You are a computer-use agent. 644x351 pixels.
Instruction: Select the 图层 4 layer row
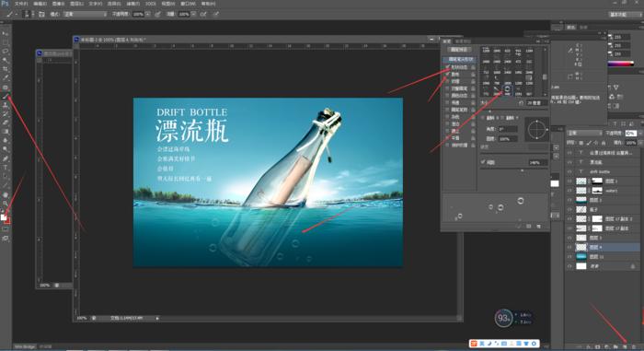click(603, 247)
